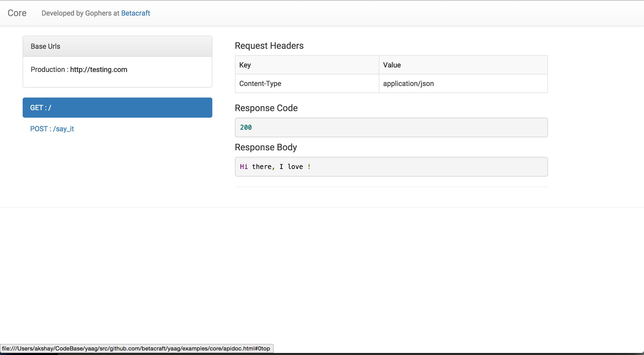The image size is (644, 355).
Task: Click the Request Headers heading
Action: pos(269,46)
